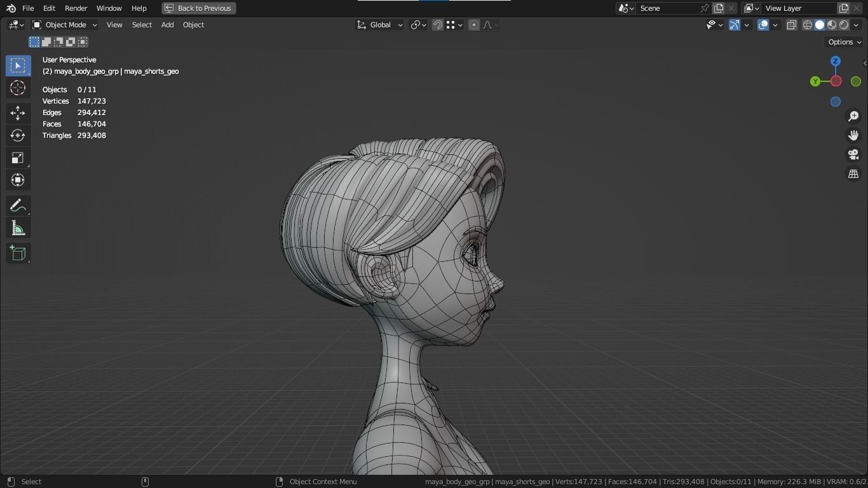Set selection mode to Subtract
The image size is (868, 488).
(58, 42)
